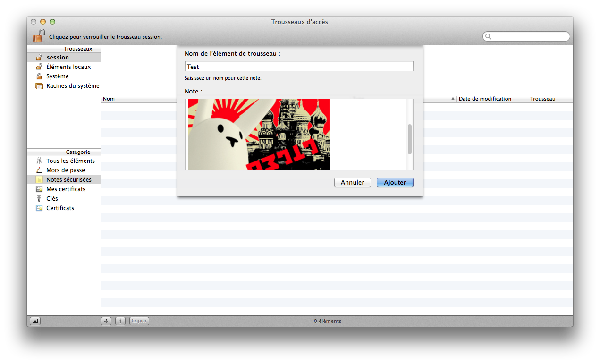The image size is (600, 364).
Task: Click the icon beside Tous les éléments
Action: coord(39,161)
